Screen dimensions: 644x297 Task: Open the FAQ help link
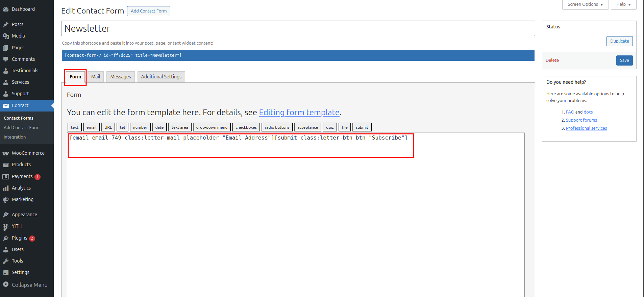pos(570,112)
